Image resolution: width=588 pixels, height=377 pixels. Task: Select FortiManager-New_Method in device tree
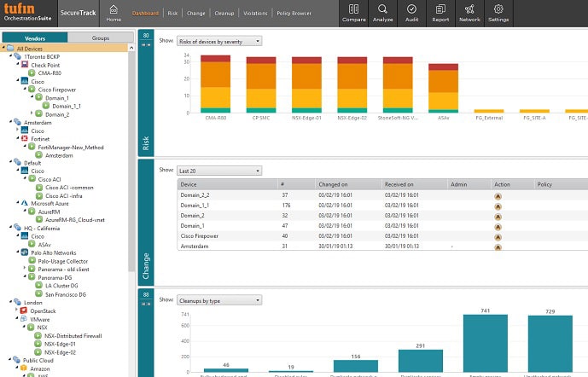click(71, 148)
